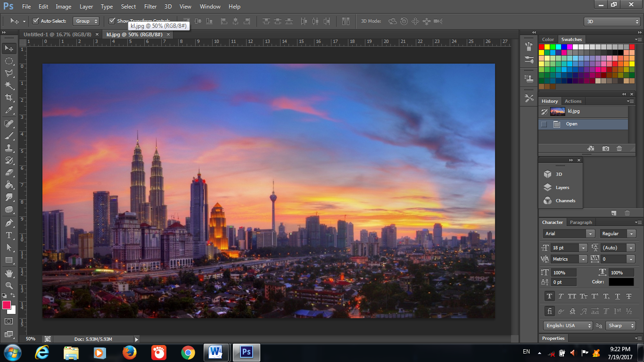
Task: Toggle Show Transform Controls checkbox
Action: [x=113, y=21]
